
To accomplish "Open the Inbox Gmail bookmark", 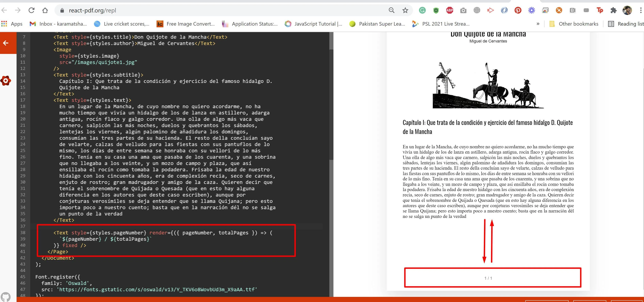I will (58, 24).
